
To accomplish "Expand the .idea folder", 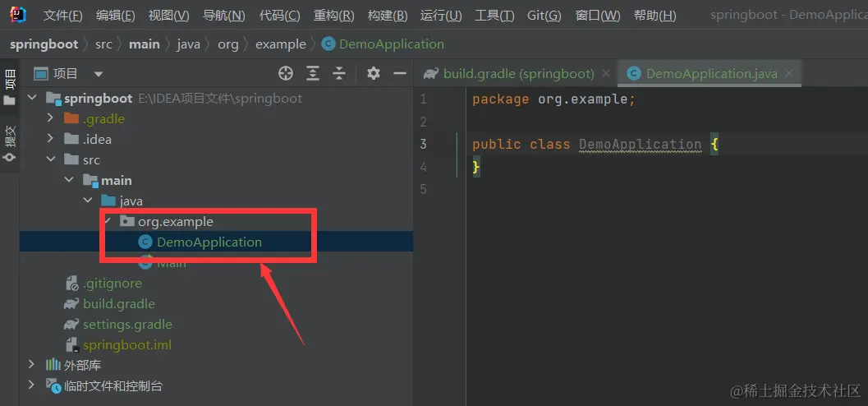I will coord(50,139).
